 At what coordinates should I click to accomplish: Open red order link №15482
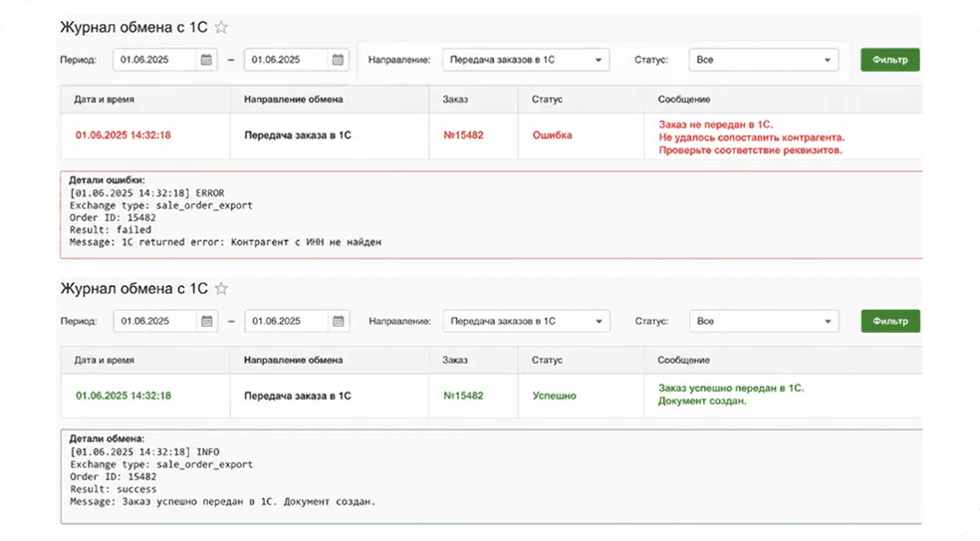click(x=463, y=135)
